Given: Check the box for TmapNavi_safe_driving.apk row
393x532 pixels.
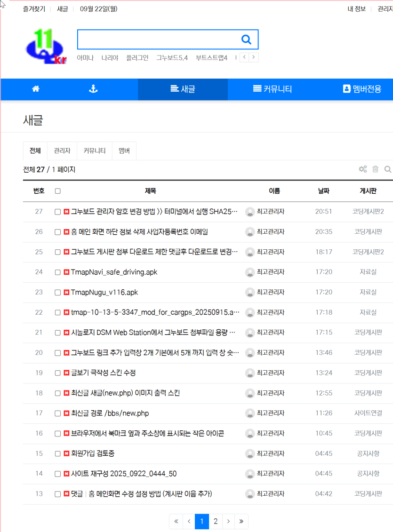Looking at the screenshot, I should [x=58, y=272].
